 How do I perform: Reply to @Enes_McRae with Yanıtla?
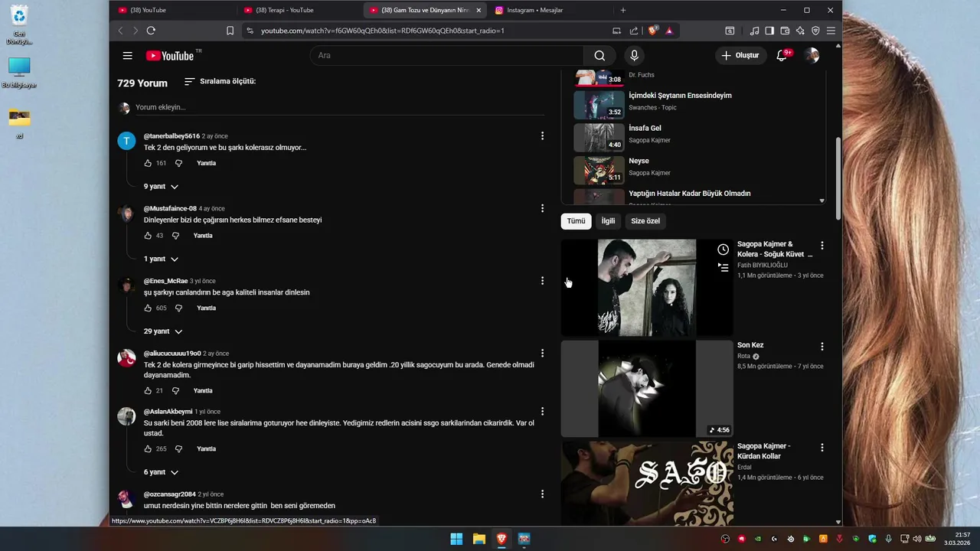pos(206,308)
